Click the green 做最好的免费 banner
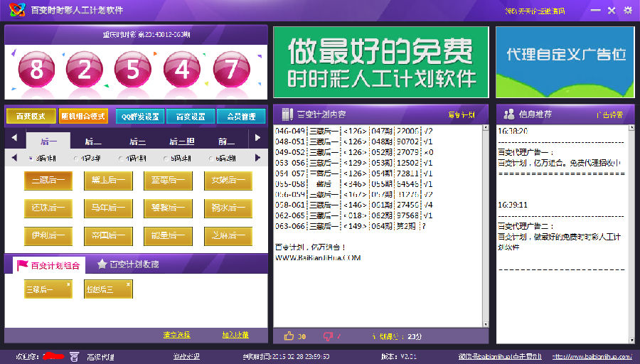 [381, 62]
